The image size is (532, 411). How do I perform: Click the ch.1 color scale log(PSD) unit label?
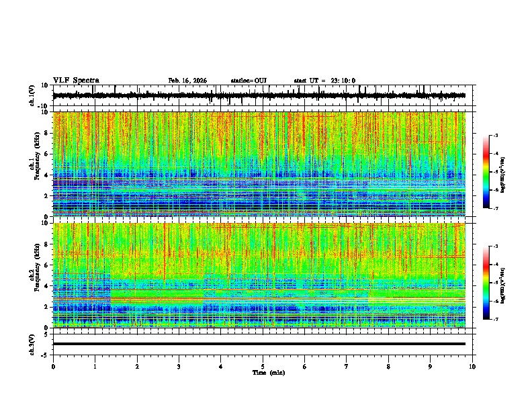pos(503,175)
